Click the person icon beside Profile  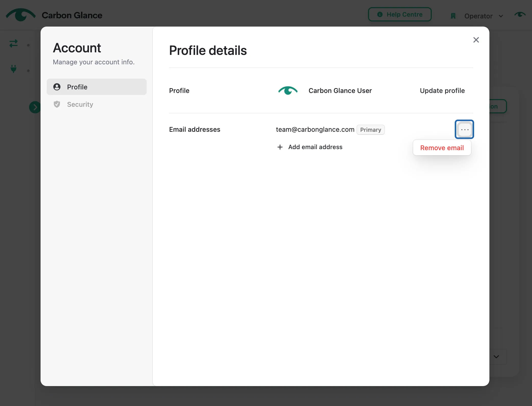(57, 87)
